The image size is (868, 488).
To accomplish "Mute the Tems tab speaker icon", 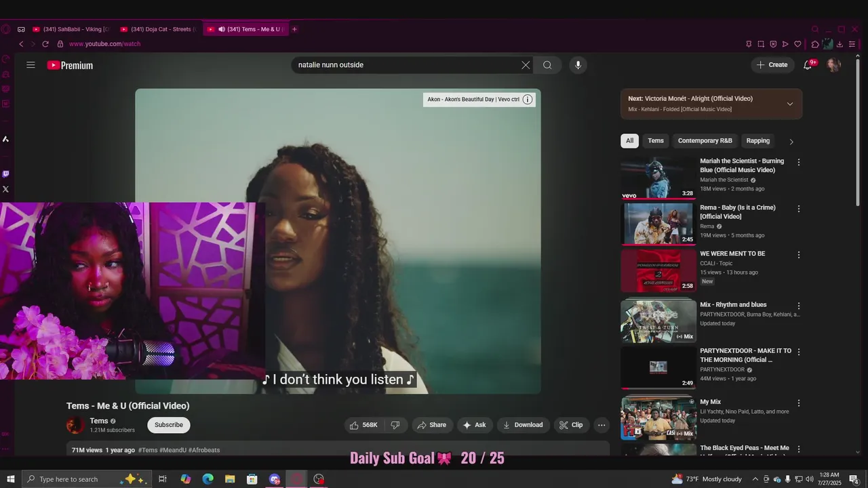I will [x=222, y=29].
